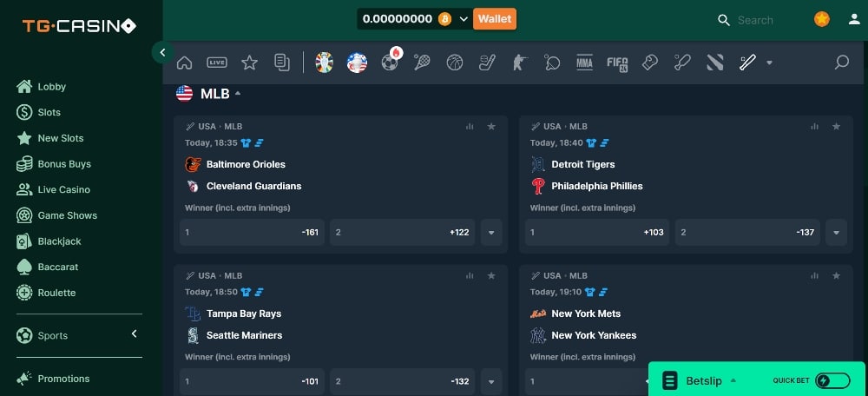Favorite the Tigers vs Phillies match
868x396 pixels.
(837, 126)
